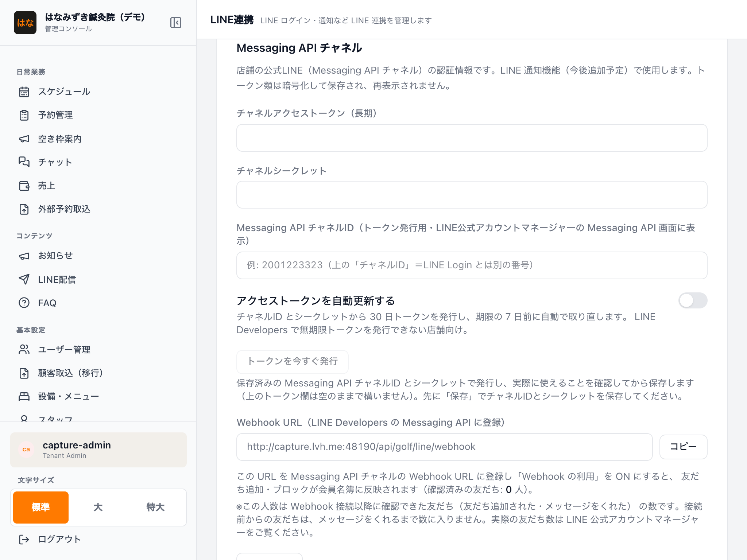The width and height of the screenshot is (747, 560).
Task: Select 大 font size
Action: 98,507
